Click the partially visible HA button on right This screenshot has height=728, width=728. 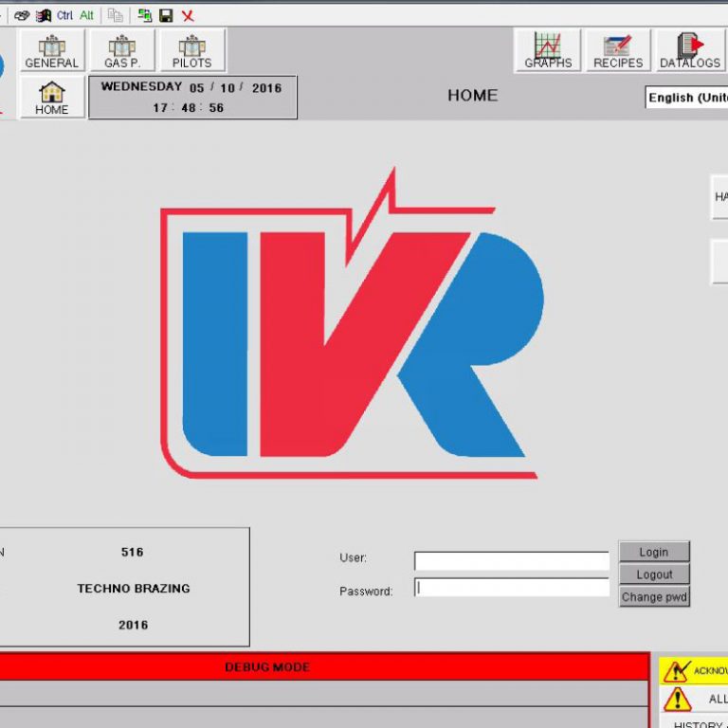pos(719,197)
